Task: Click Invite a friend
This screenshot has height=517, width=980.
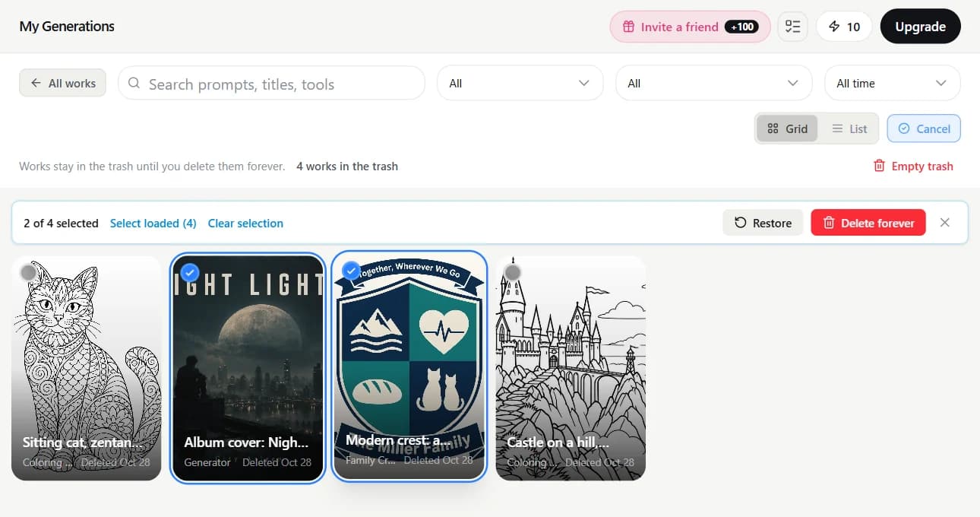Action: (x=690, y=27)
